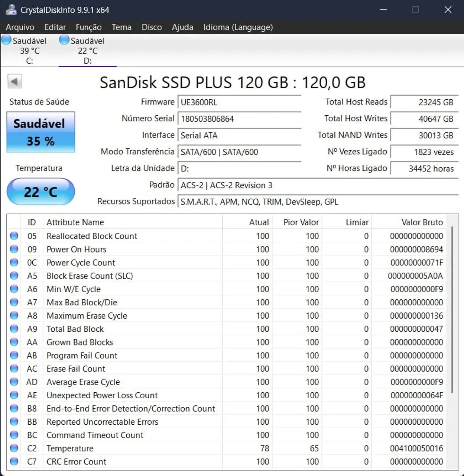
Task: Click the raw value 00000000064F
Action: [x=416, y=395]
